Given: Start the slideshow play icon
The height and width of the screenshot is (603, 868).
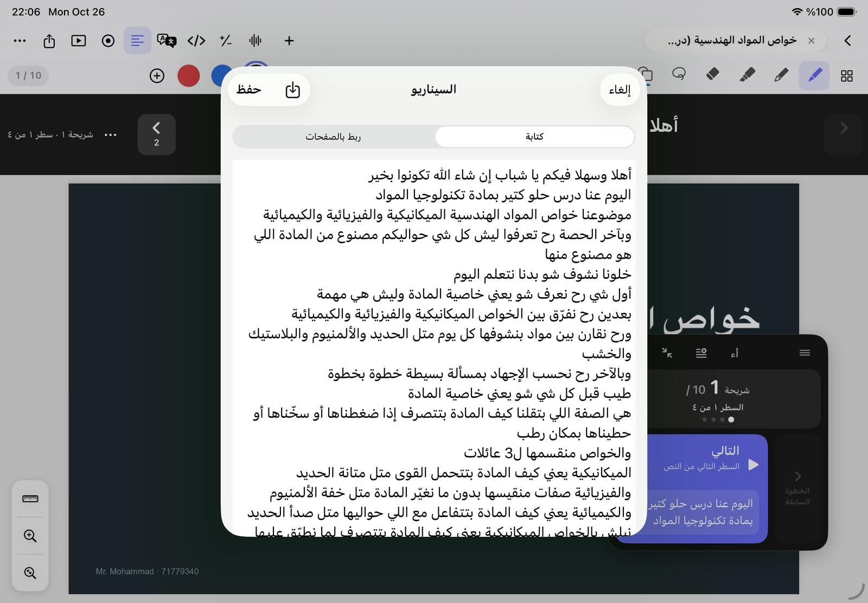Looking at the screenshot, I should 79,41.
